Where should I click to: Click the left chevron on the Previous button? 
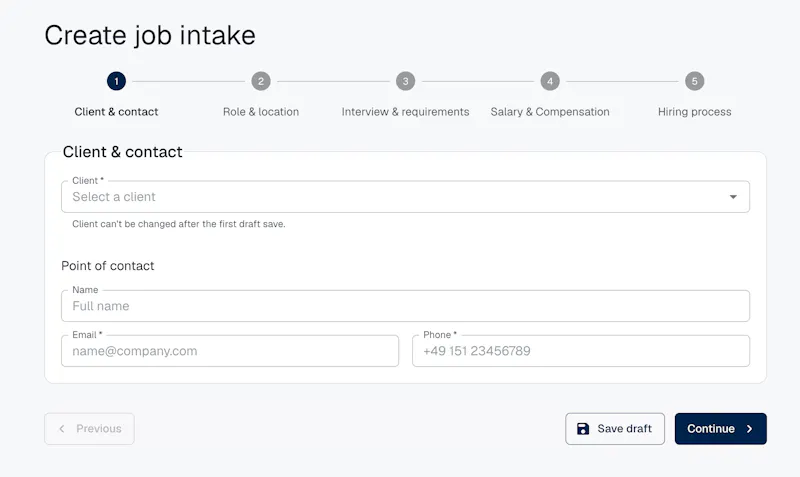click(x=62, y=429)
